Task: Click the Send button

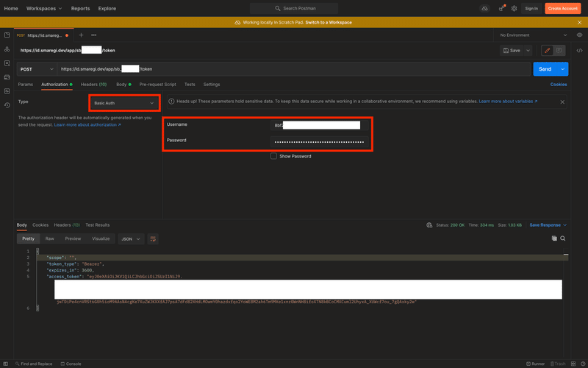Action: (545, 69)
